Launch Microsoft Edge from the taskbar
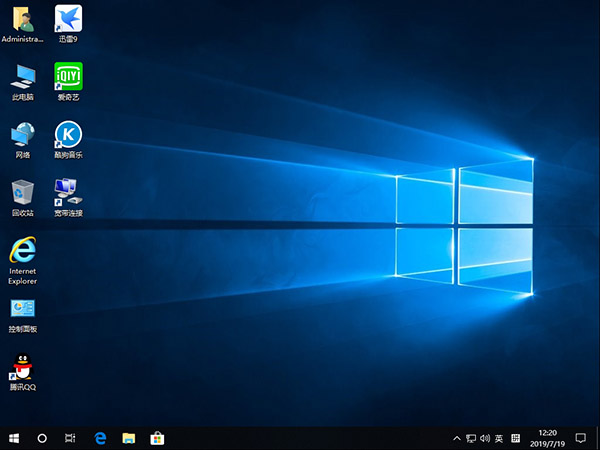 tap(100, 438)
